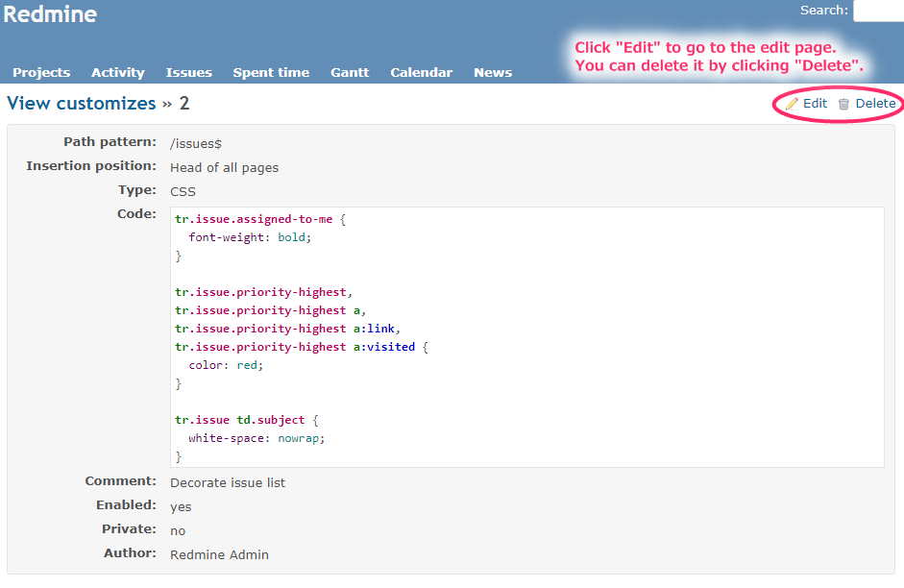The height and width of the screenshot is (588, 904).
Task: Click the Redmine header title
Action: [x=50, y=13]
